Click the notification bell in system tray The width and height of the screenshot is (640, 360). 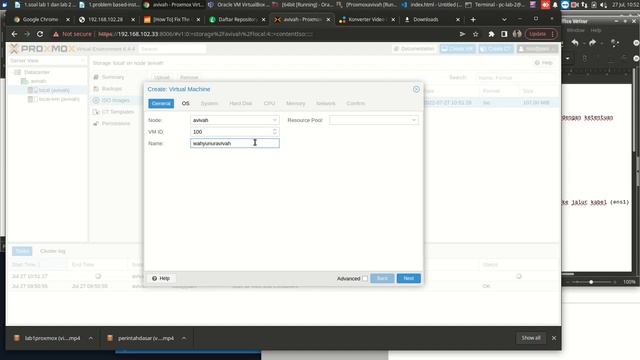click(x=555, y=5)
